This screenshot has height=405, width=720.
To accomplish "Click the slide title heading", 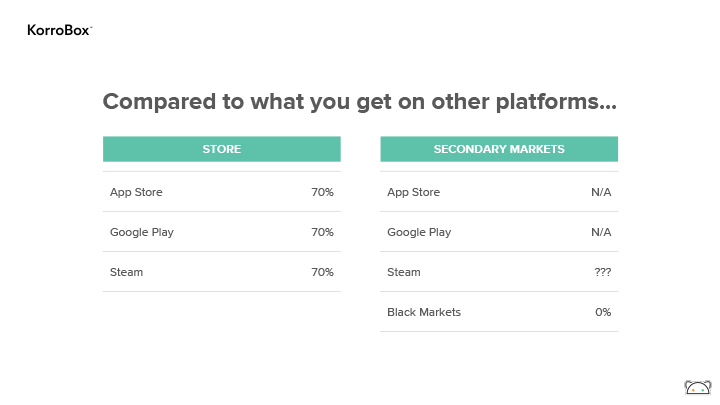I will tap(360, 101).
